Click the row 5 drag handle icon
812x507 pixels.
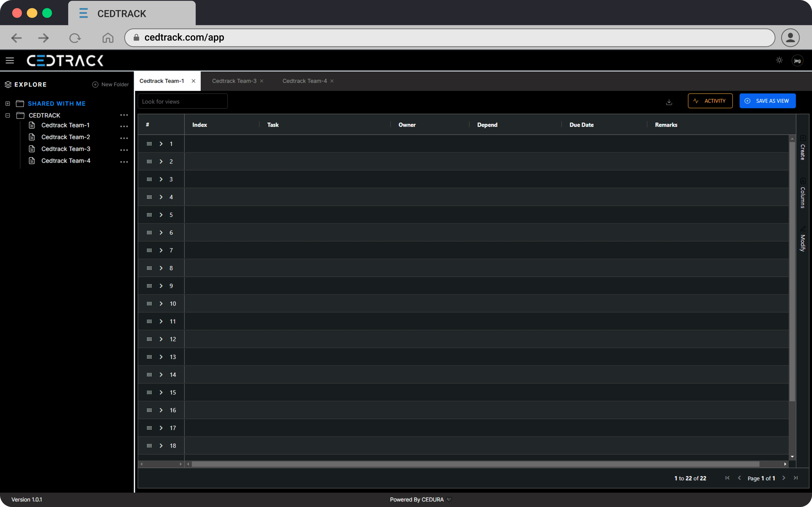(149, 215)
